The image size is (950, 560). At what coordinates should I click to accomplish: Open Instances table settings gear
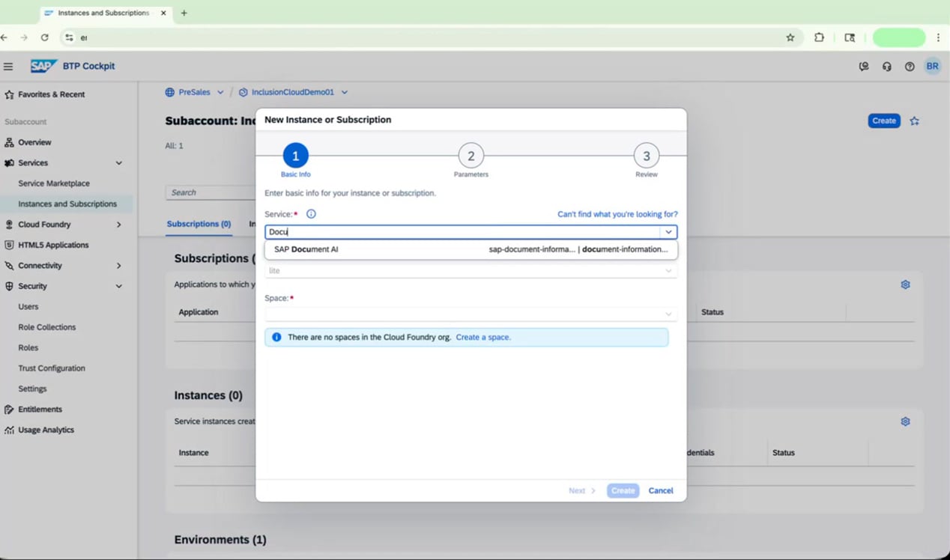(905, 421)
